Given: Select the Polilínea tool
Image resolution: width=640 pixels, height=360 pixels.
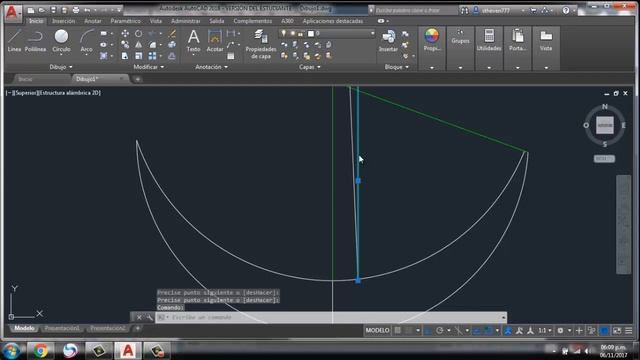Looking at the screenshot, I should pos(36,40).
